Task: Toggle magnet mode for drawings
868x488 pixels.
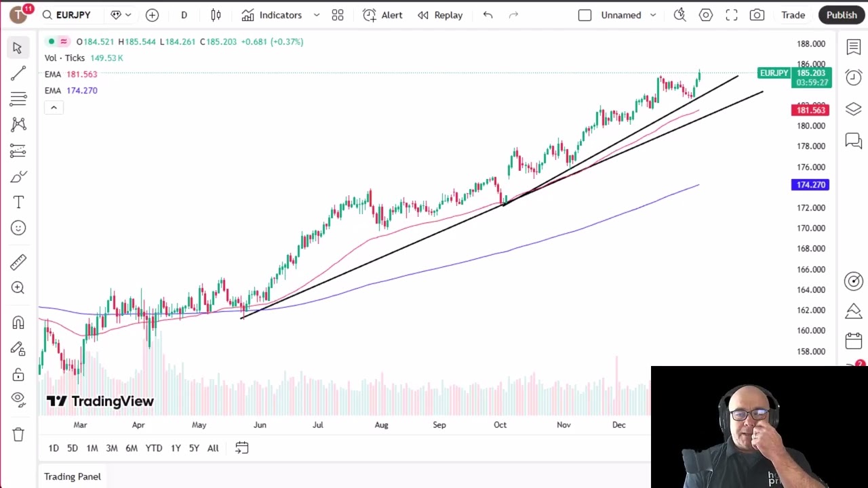Action: tap(18, 323)
